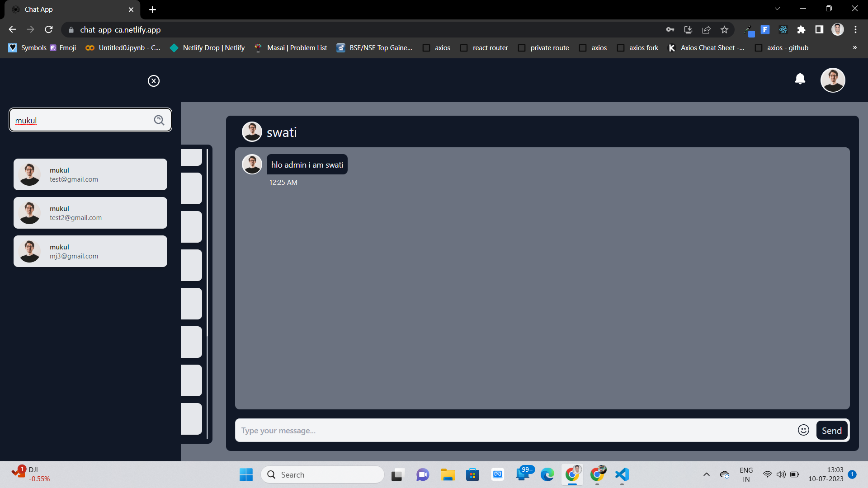The width and height of the screenshot is (868, 488).
Task: Launch VS Code from the taskbar
Action: click(621, 474)
